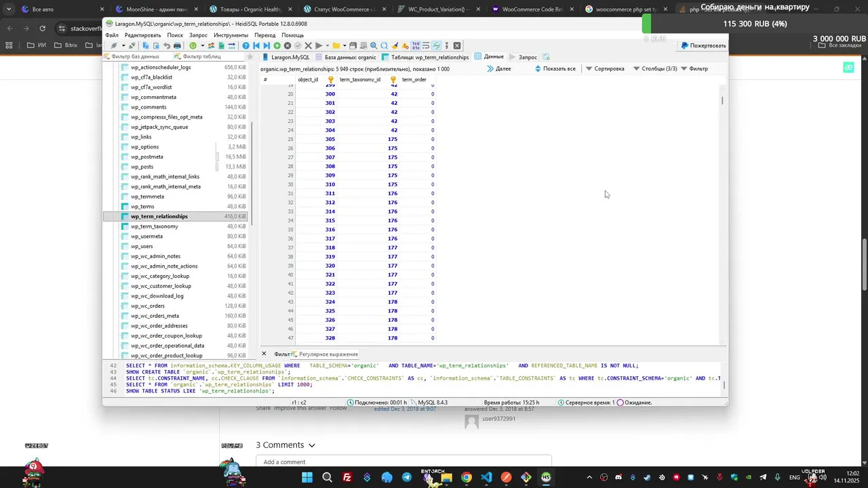868x488 pixels.
Task: Click into Фильтр таблиц field
Action: (x=208, y=56)
